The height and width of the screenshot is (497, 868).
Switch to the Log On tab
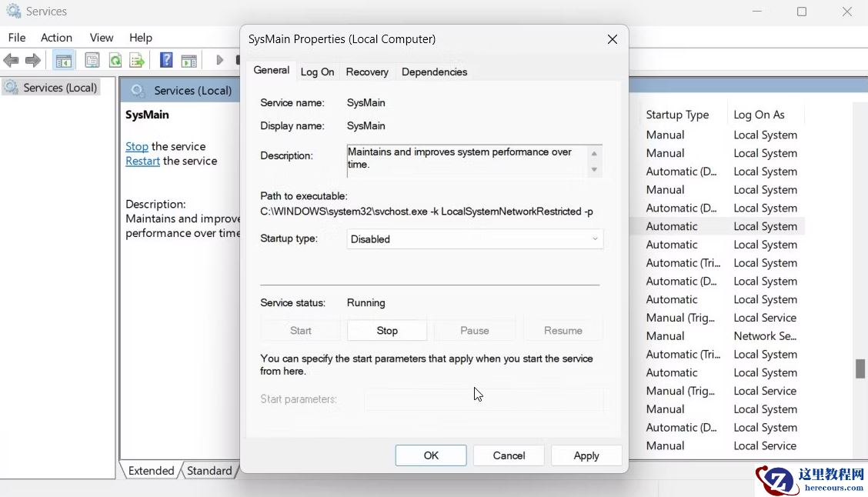click(x=317, y=72)
